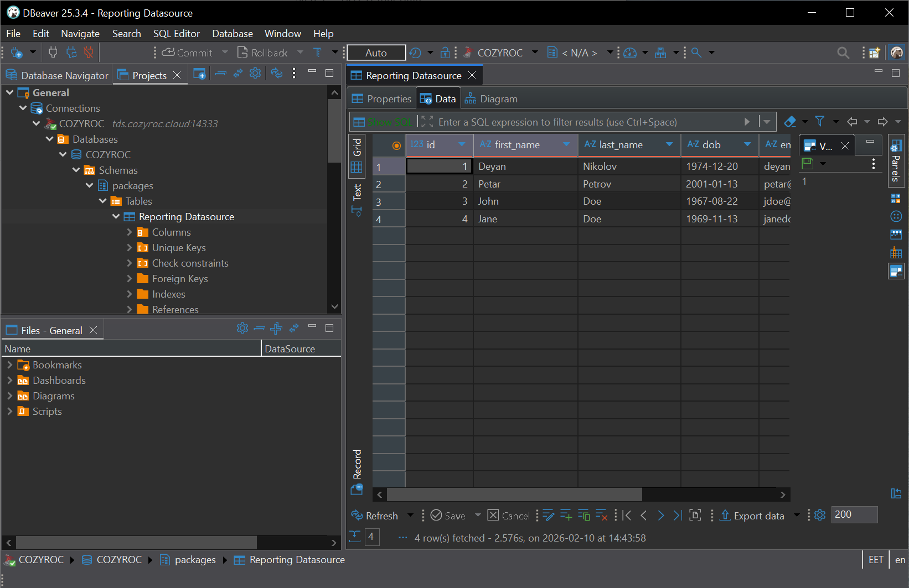The height and width of the screenshot is (588, 909).
Task: Expand the Scripts folder in Files panel
Action: 9,412
